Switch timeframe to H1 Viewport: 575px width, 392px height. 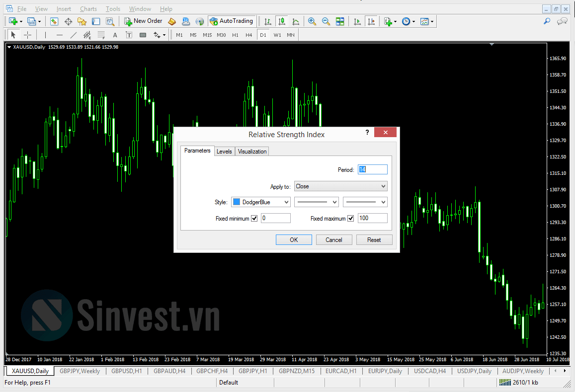235,35
